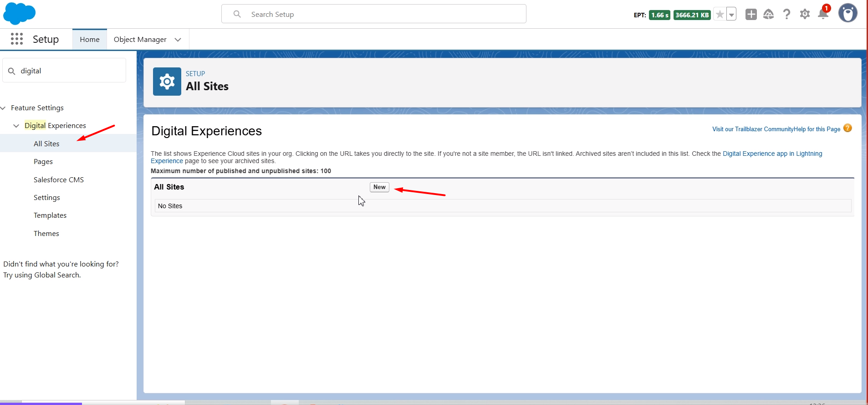Click the New site button
Viewport: 868px width, 405px height.
pos(379,187)
